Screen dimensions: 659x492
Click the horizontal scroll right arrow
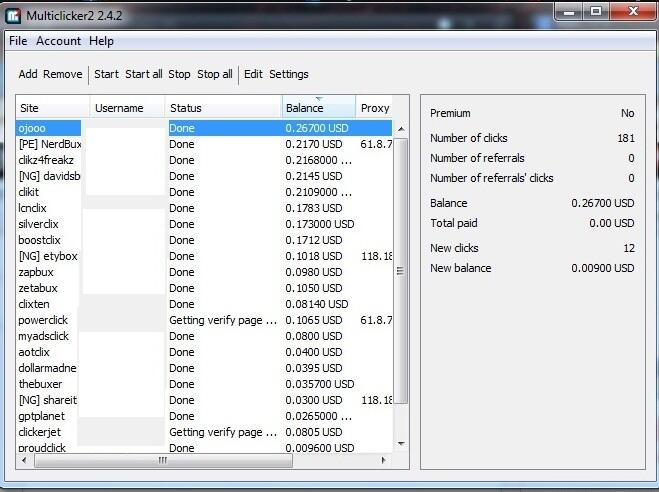point(383,460)
